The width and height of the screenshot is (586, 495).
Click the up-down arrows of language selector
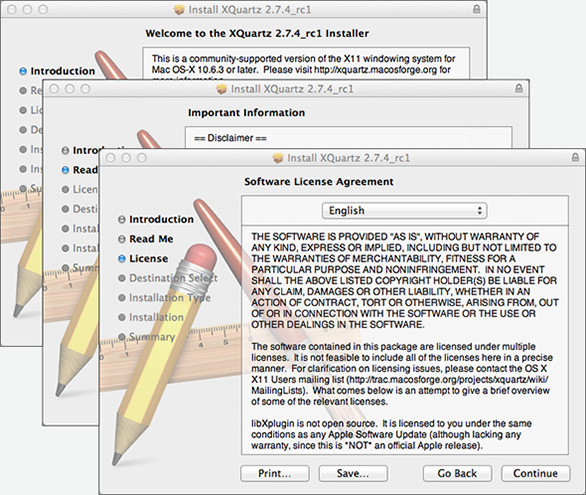[x=479, y=211]
